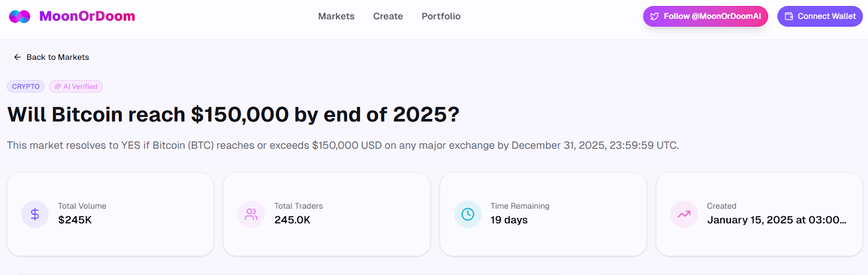Image resolution: width=868 pixels, height=275 pixels.
Task: Click the sparkle icon in AI Verified badge
Action: click(58, 86)
